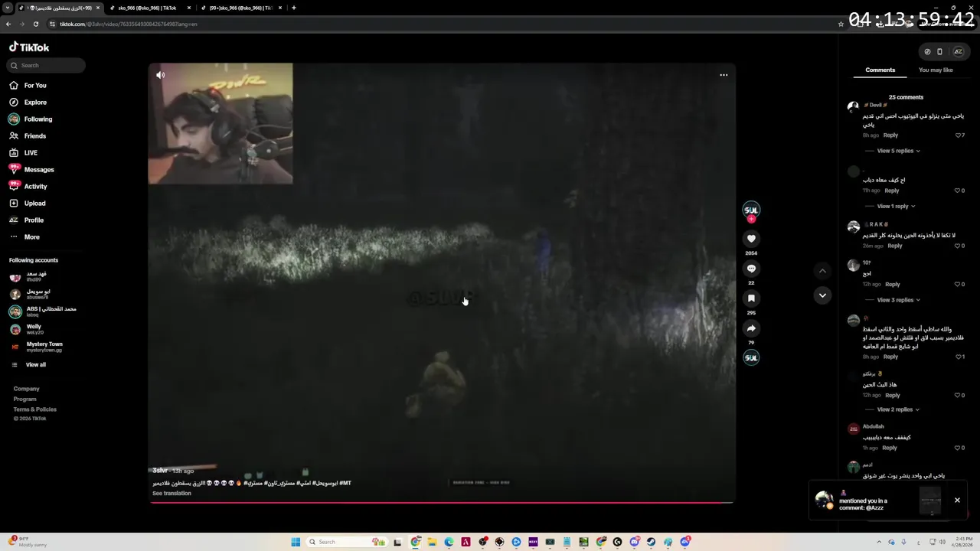This screenshot has width=980, height=551.
Task: Open the video three-dots options menu
Action: 724,75
